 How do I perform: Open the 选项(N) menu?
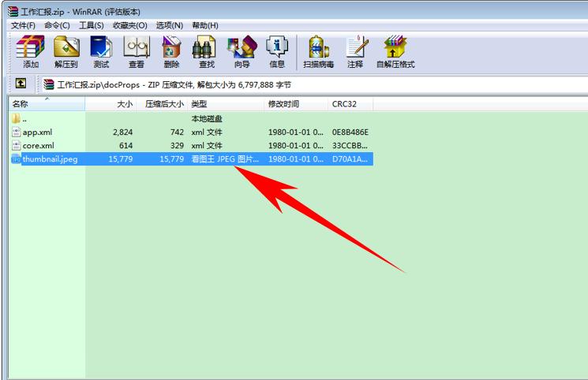170,25
